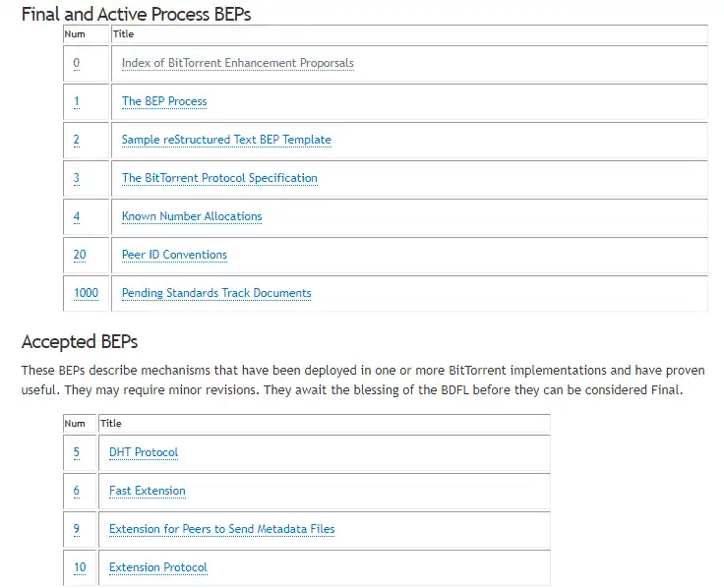Open Pending Standards Track Documents link
Screen dimensions: 724x588
pos(216,293)
